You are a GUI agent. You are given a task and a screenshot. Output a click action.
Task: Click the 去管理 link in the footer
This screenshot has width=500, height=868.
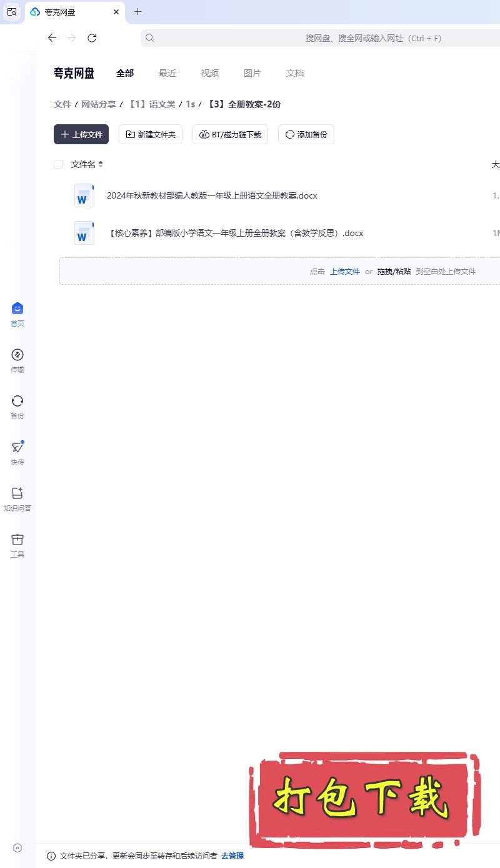coord(232,856)
